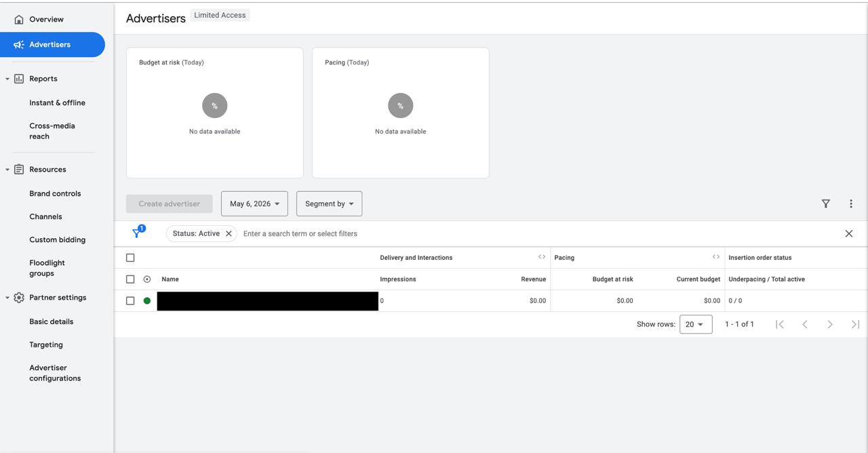
Task: Open Cross-media reach
Action: (x=52, y=131)
